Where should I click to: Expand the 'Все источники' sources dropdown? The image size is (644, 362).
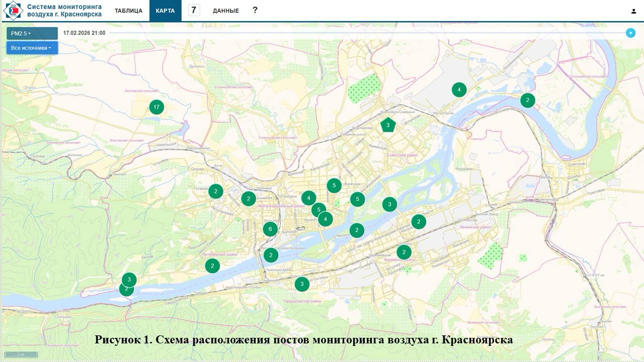(32, 48)
